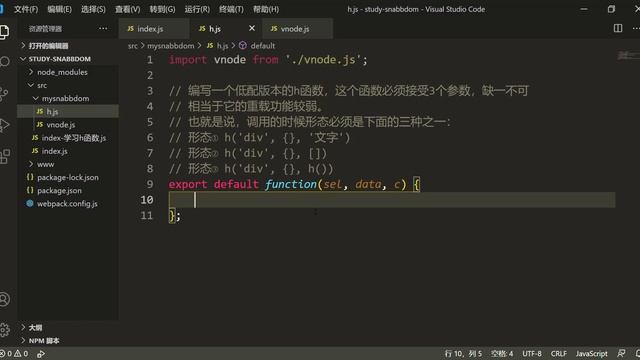Click the live share icon in status bar
Image resolution: width=640 pixels, height=360 pixels.
coord(41,354)
